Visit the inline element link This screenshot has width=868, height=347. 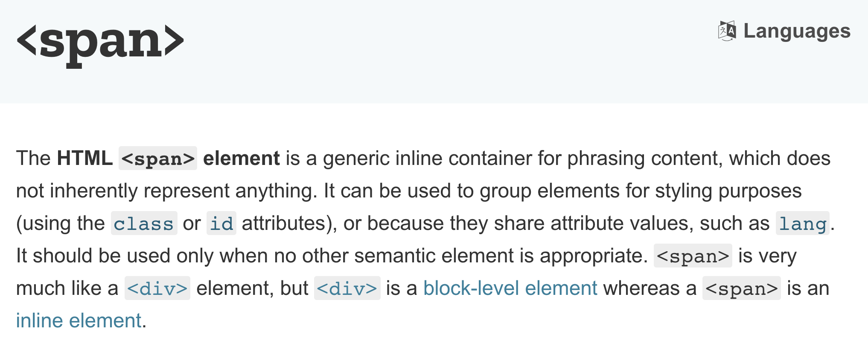click(x=79, y=321)
